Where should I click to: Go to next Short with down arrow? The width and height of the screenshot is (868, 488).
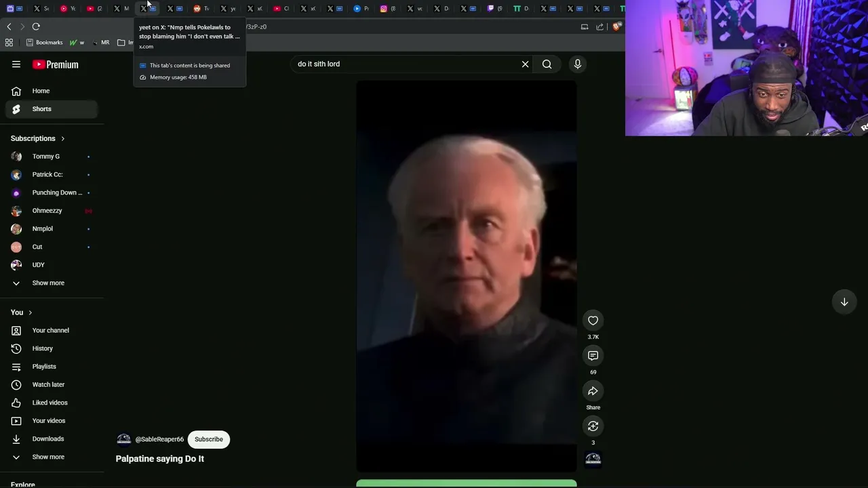point(844,302)
